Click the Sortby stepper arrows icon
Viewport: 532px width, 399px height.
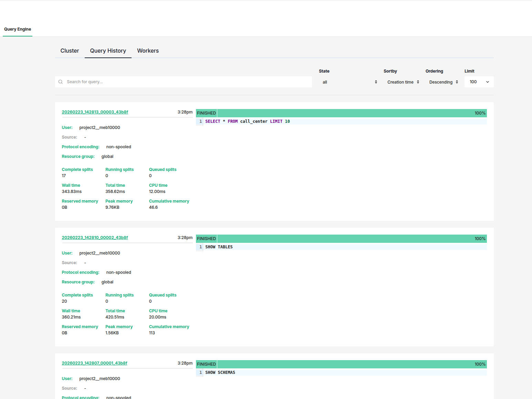pos(418,82)
